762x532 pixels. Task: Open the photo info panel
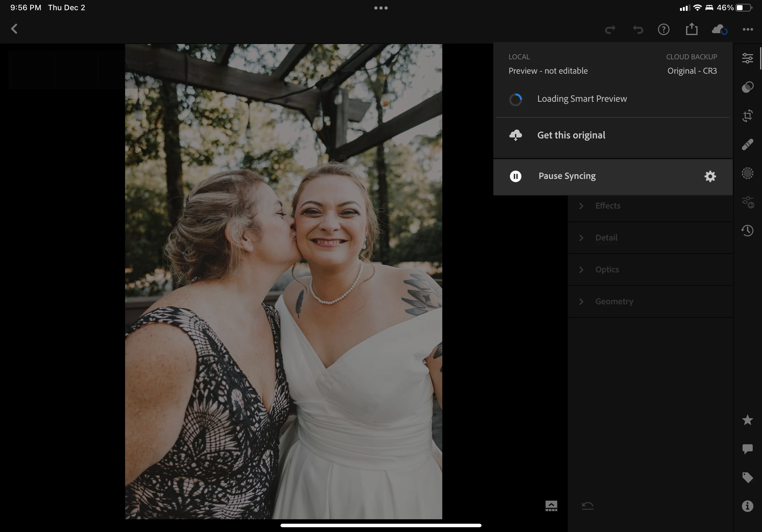(747, 506)
